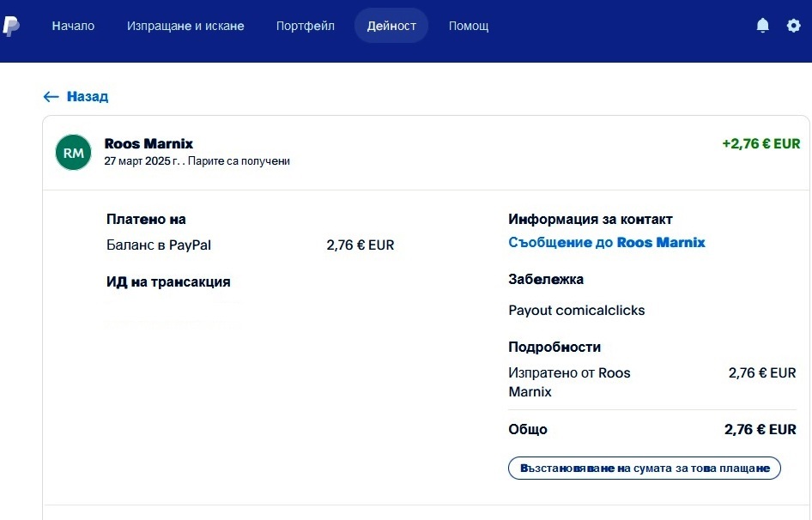Click the Изпратено от row 2,76 € EUR amount
The height and width of the screenshot is (520, 812).
[762, 373]
